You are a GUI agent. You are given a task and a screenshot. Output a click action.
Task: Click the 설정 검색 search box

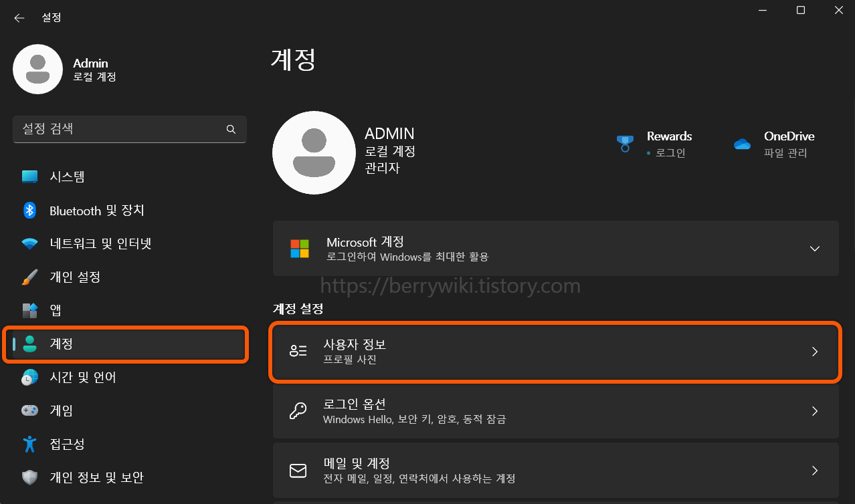129,128
